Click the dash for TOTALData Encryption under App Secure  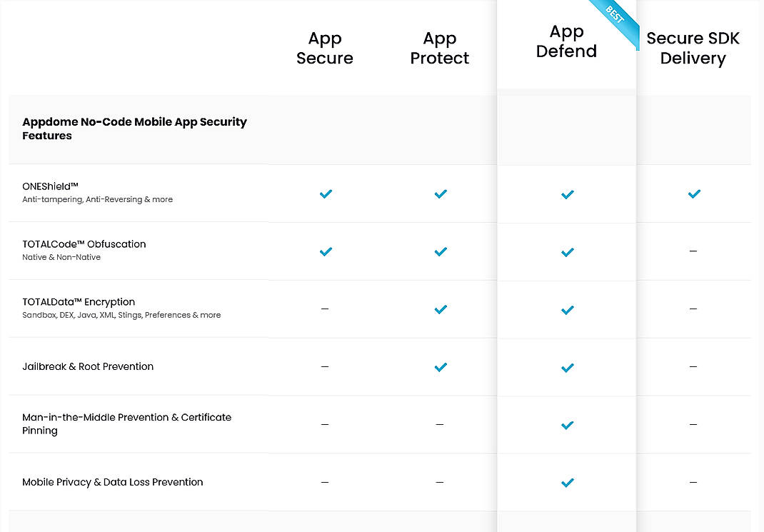tap(325, 309)
